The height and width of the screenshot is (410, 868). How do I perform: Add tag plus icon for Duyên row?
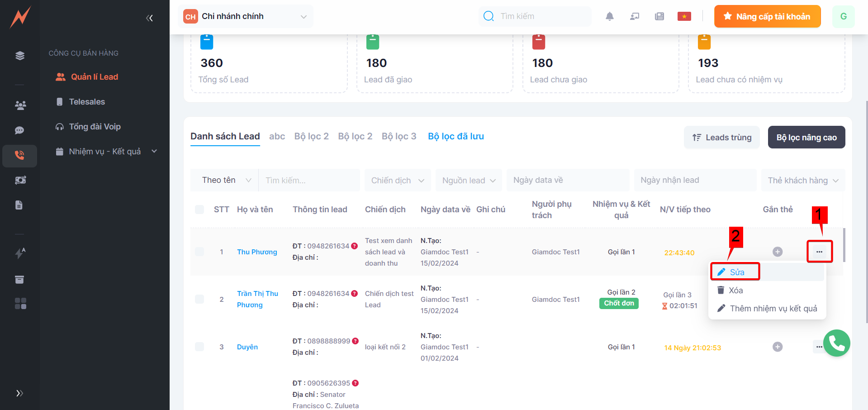coord(777,347)
